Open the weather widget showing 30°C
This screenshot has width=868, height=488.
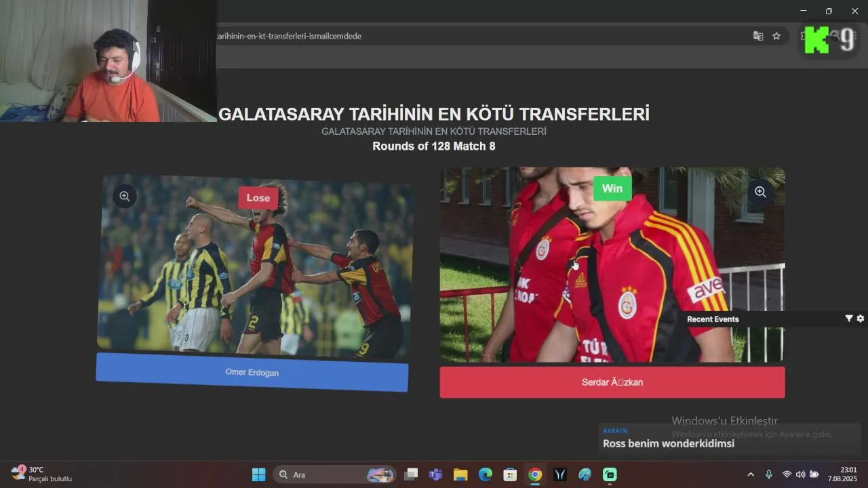point(42,474)
